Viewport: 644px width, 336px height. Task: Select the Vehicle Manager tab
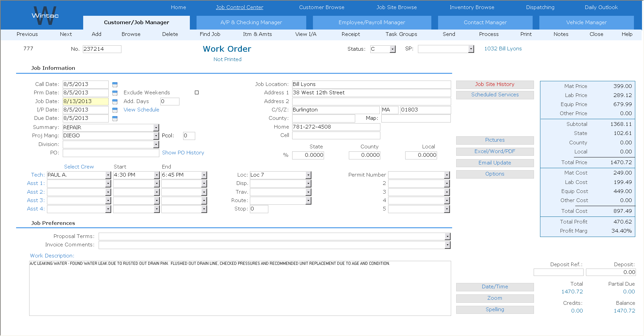pyautogui.click(x=587, y=22)
